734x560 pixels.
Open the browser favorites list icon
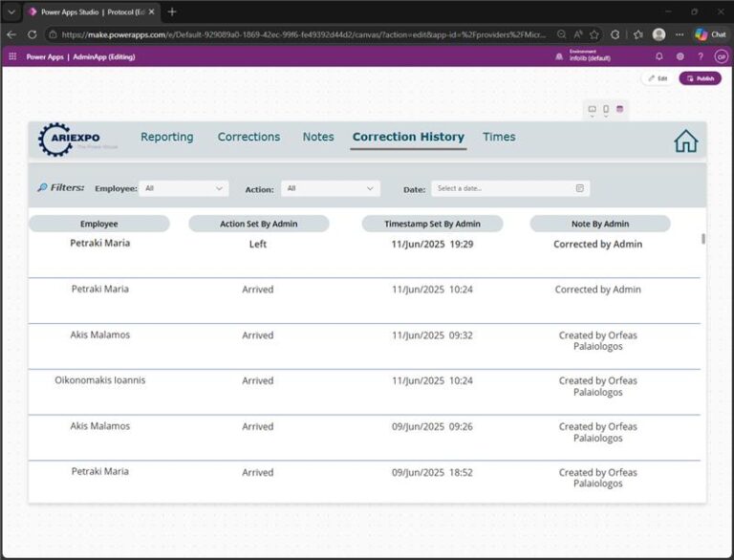[x=638, y=34]
